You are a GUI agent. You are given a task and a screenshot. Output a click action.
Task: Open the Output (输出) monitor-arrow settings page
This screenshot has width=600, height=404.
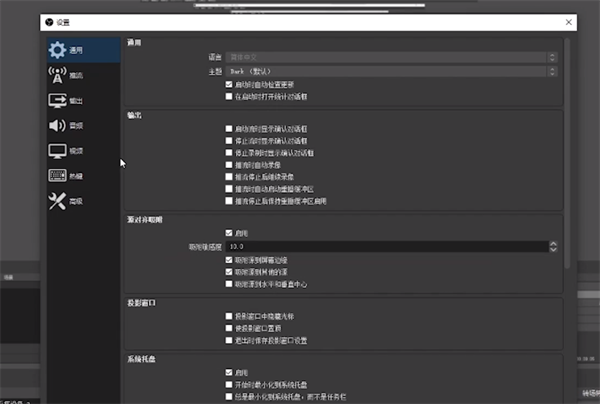[83, 101]
